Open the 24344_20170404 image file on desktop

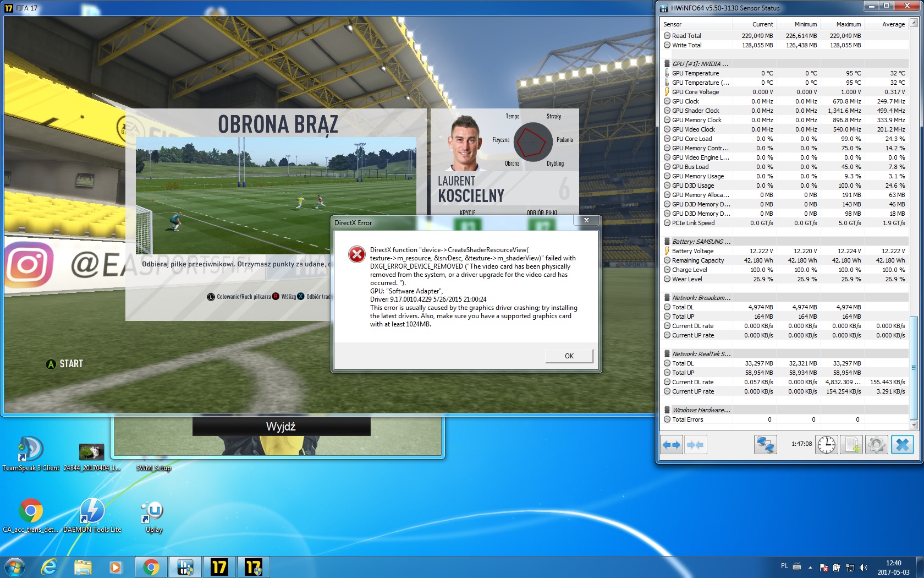coord(92,457)
